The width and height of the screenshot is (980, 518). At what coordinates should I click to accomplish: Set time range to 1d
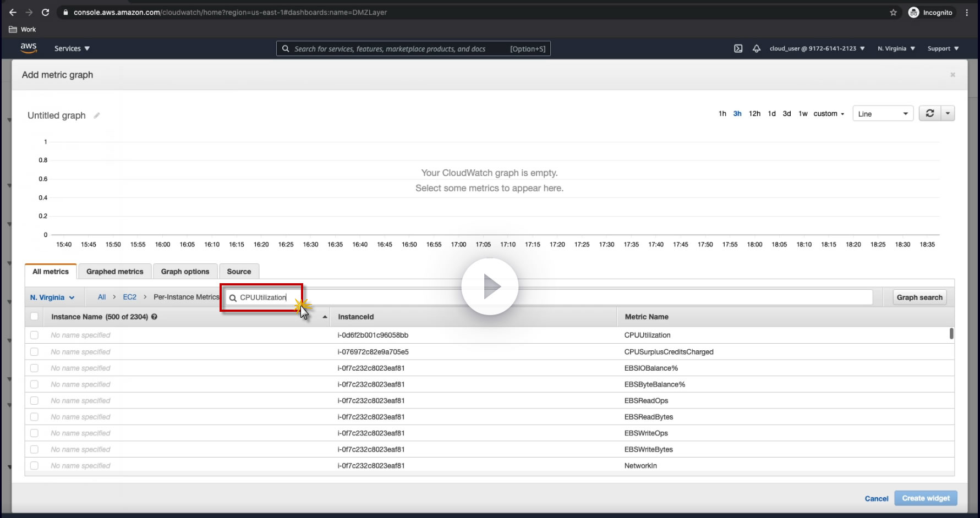pos(772,114)
